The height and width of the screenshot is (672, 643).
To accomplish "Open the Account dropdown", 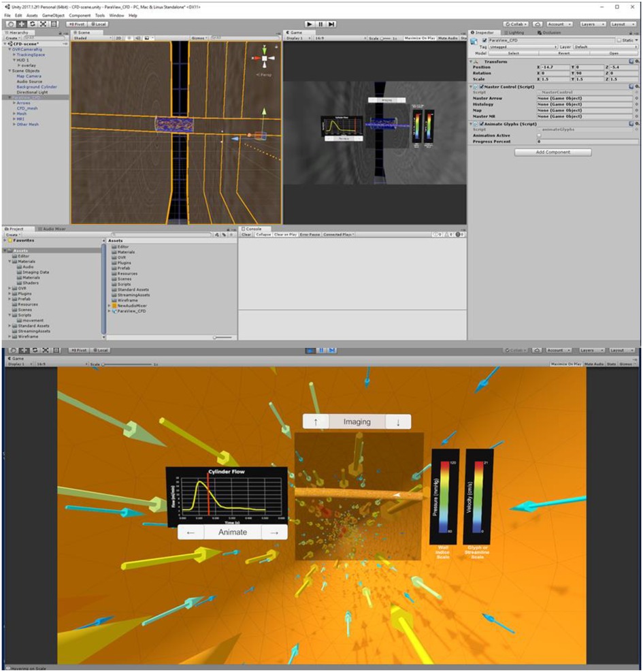I will click(x=559, y=25).
